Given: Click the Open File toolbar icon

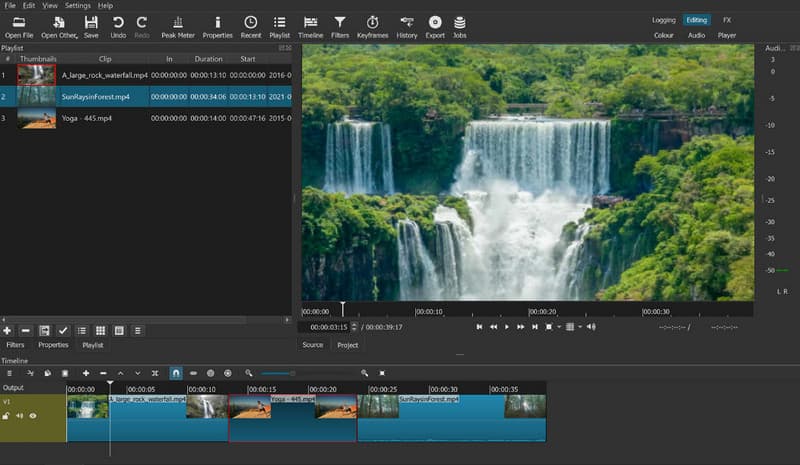Looking at the screenshot, I should pos(19,27).
